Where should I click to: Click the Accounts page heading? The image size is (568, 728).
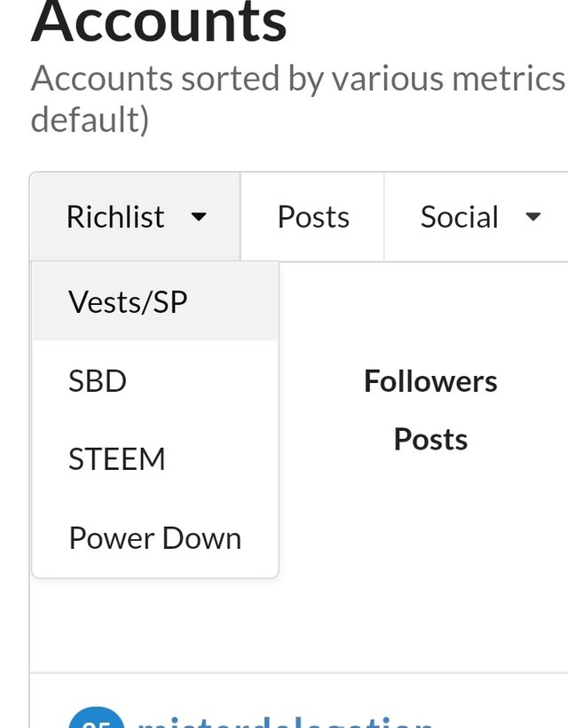pos(160,22)
